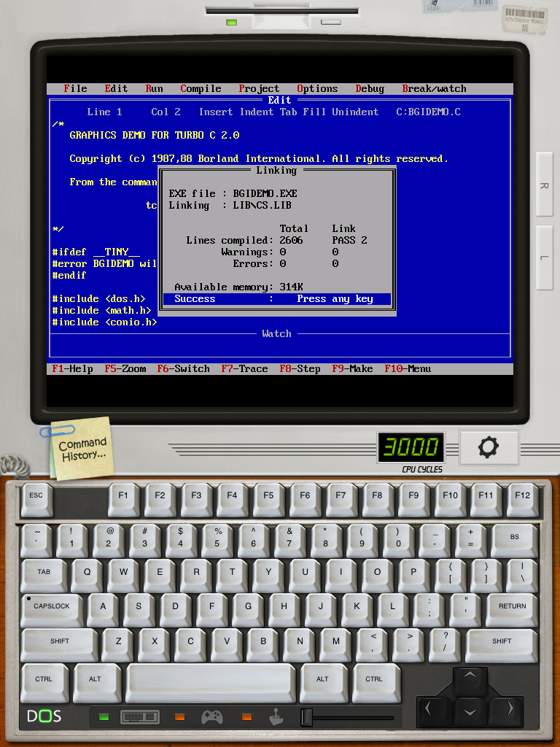Tap the BS backspace key
The height and width of the screenshot is (747, 560).
point(514,540)
